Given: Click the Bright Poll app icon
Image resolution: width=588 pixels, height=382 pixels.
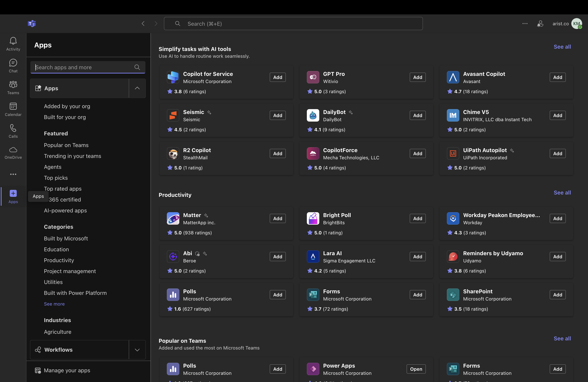Looking at the screenshot, I should click(x=313, y=218).
